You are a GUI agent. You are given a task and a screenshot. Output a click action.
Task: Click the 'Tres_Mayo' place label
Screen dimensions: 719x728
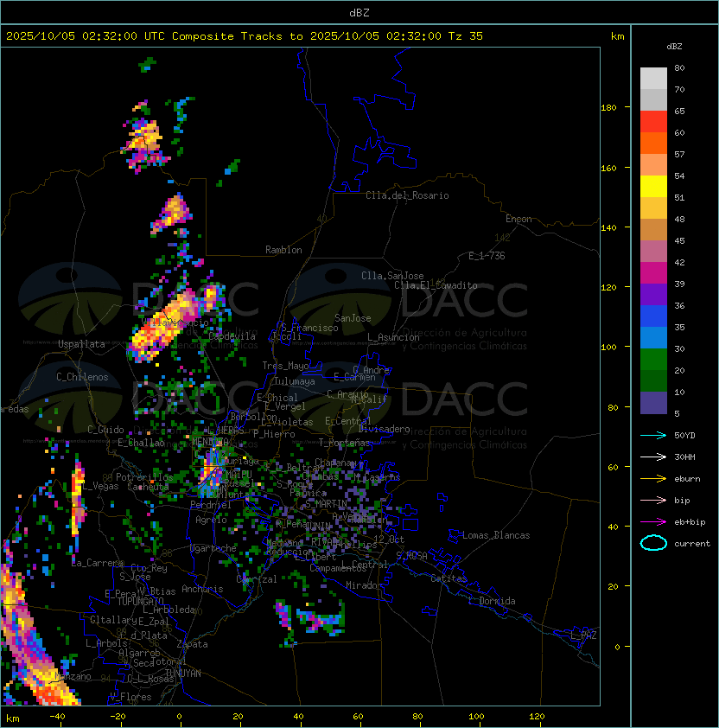click(x=285, y=366)
